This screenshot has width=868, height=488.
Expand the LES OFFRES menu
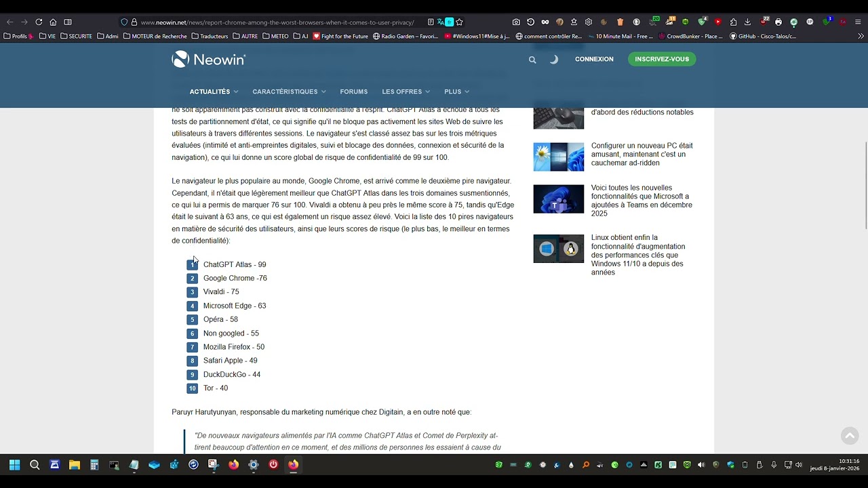pos(406,91)
